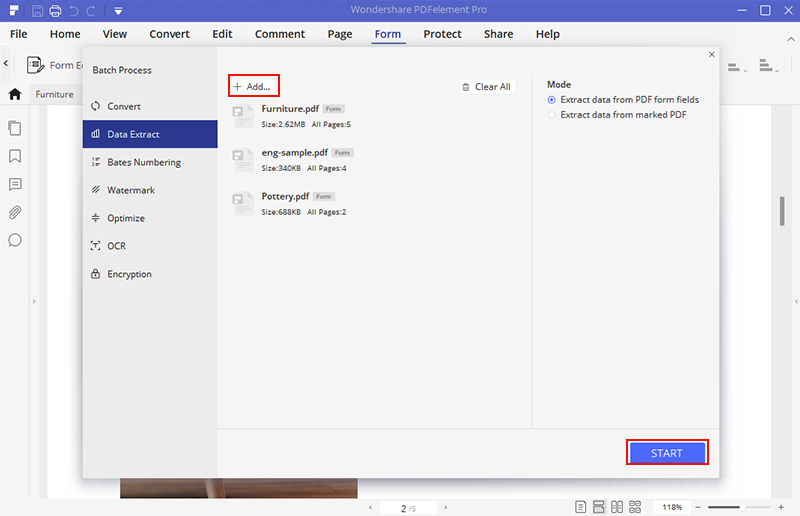Open the search panel icon
Image resolution: width=800 pixels, height=516 pixels.
pyautogui.click(x=15, y=240)
